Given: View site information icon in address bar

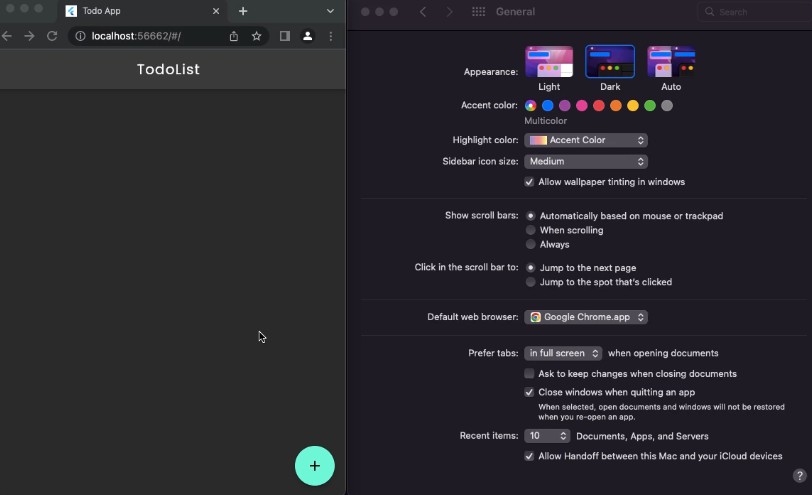Looking at the screenshot, I should pyautogui.click(x=80, y=36).
